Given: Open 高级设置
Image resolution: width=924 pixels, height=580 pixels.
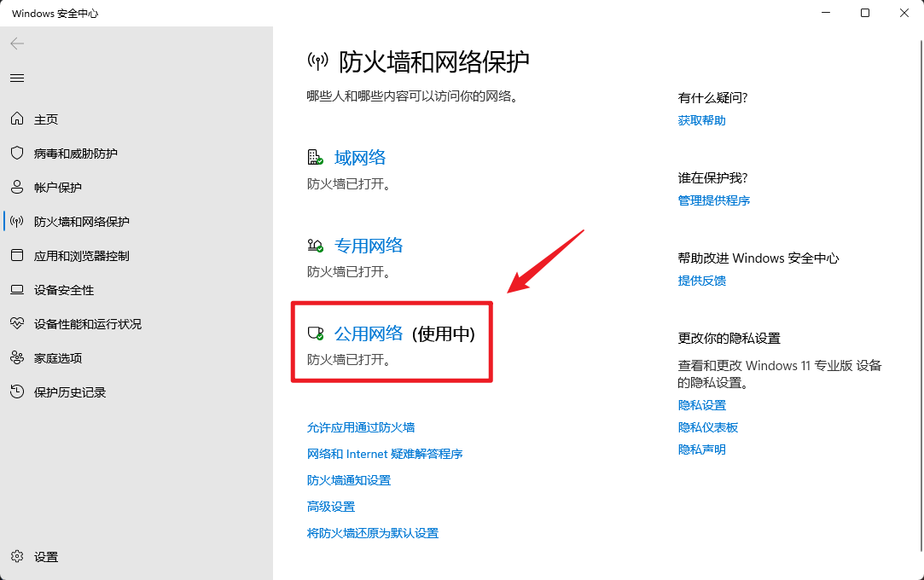Looking at the screenshot, I should tap(330, 506).
